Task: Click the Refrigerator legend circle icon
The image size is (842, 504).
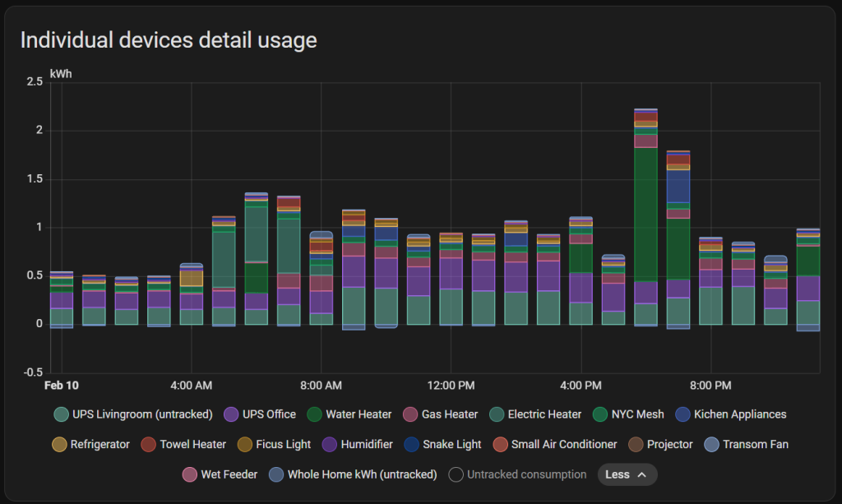Action: pos(60,444)
